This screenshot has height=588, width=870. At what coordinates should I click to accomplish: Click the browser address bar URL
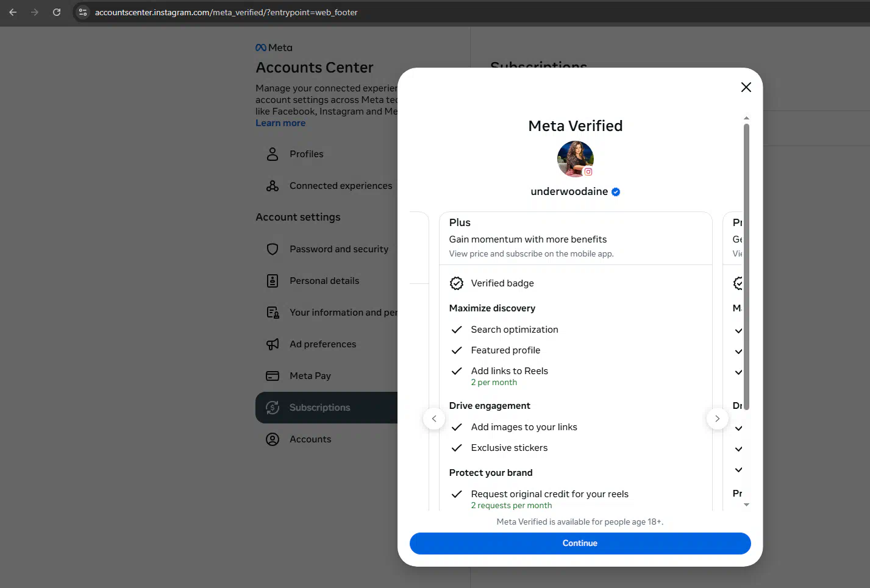pyautogui.click(x=226, y=12)
